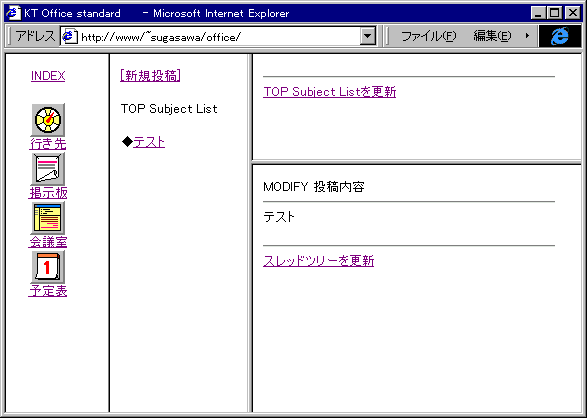
Task: Click スレッドツリーを更新 link
Action: [x=319, y=261]
